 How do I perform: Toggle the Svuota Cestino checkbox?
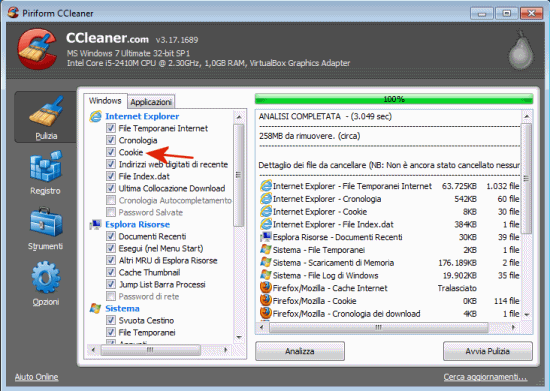(111, 321)
